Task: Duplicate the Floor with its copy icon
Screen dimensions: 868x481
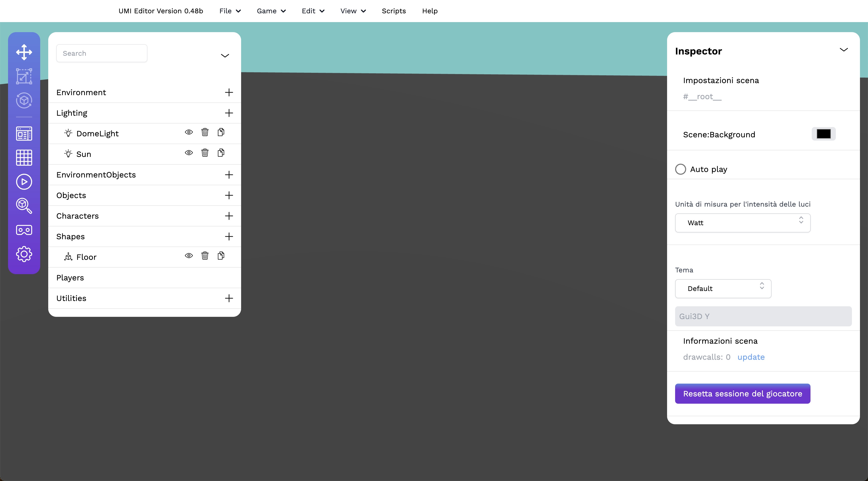Action: click(221, 256)
